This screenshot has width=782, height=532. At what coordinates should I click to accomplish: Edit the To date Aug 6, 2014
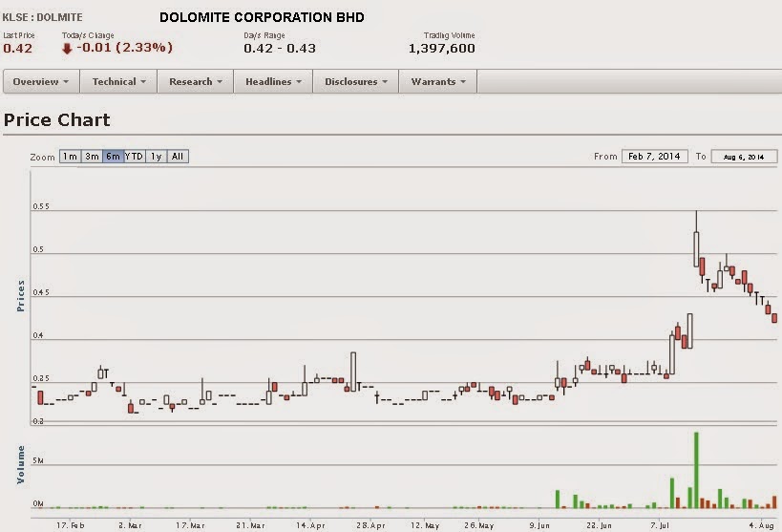(744, 157)
